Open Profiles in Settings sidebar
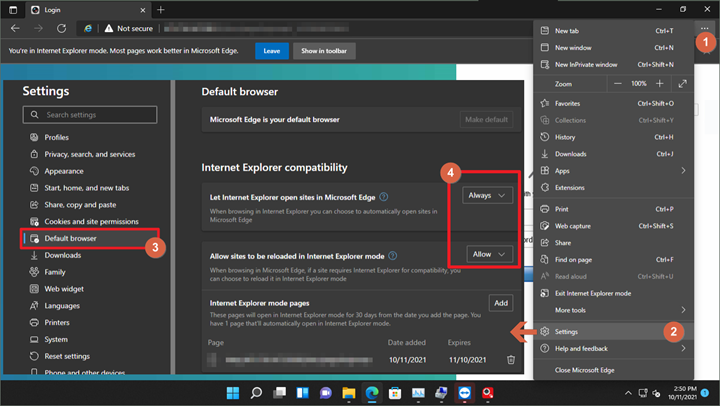 click(x=91, y=137)
